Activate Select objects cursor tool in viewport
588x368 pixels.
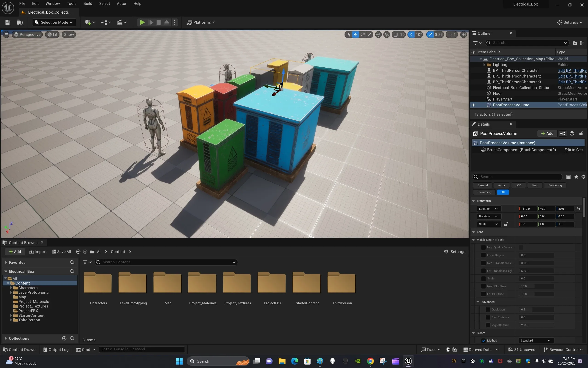[349, 34]
